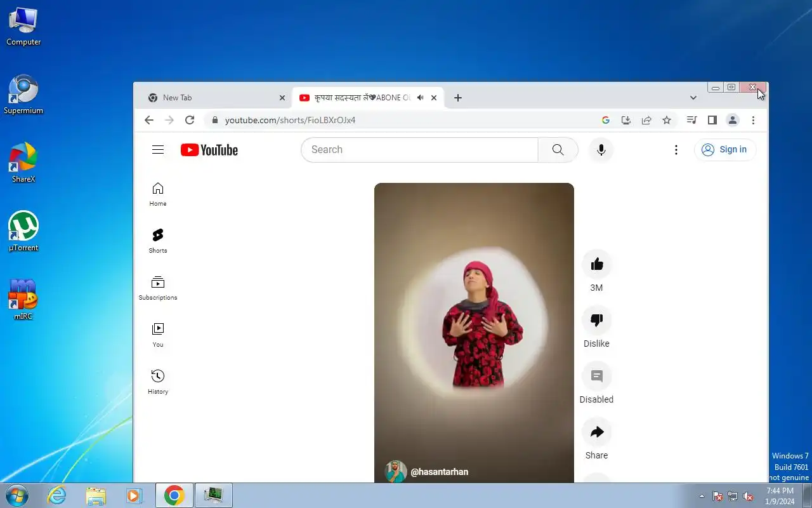The image size is (812, 508).
Task: Click the network tray icon
Action: tap(733, 496)
